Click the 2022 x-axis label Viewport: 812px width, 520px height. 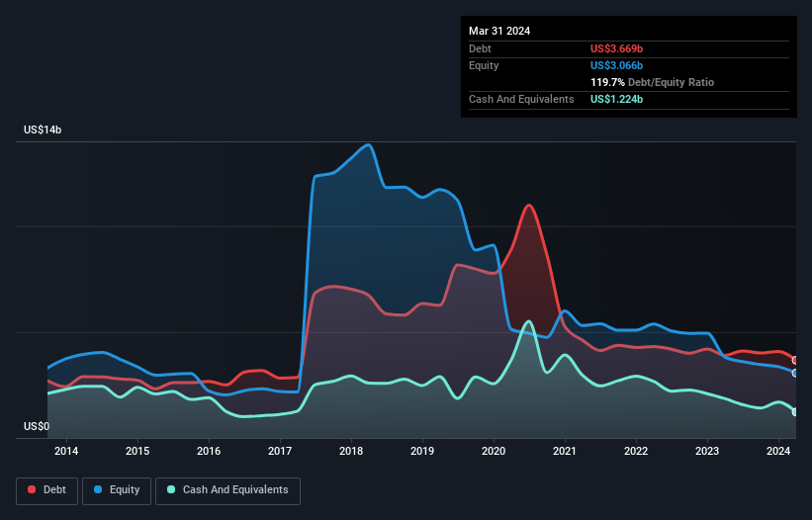pos(636,451)
